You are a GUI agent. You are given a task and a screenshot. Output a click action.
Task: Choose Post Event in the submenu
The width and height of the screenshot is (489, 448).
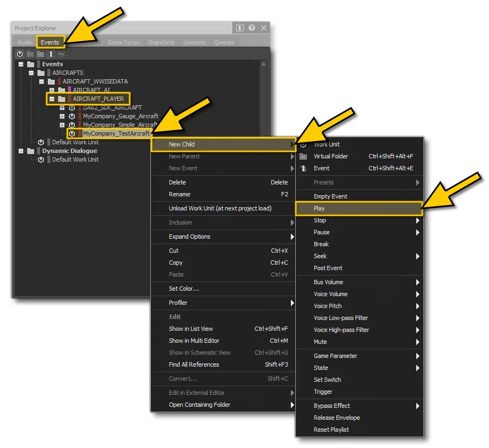click(359, 268)
